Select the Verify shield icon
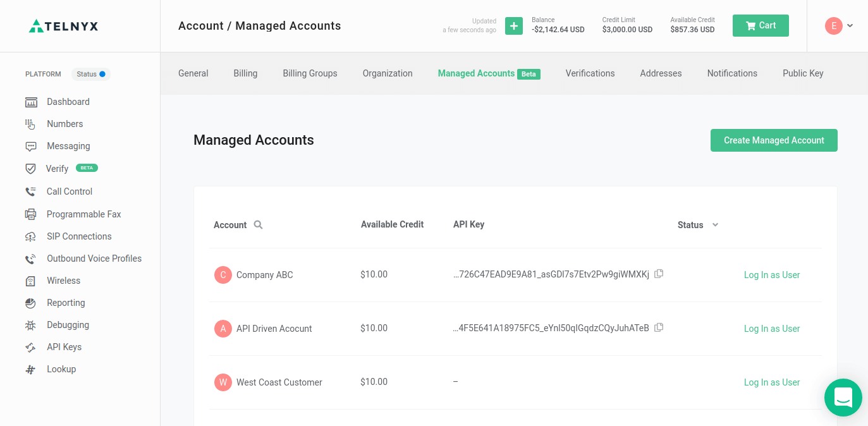This screenshot has width=868, height=426. pyautogui.click(x=30, y=169)
